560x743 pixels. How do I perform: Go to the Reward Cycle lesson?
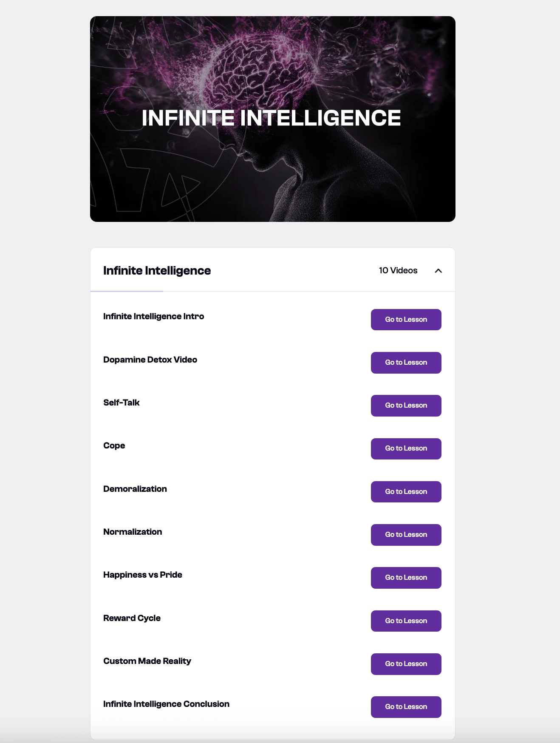tap(406, 621)
